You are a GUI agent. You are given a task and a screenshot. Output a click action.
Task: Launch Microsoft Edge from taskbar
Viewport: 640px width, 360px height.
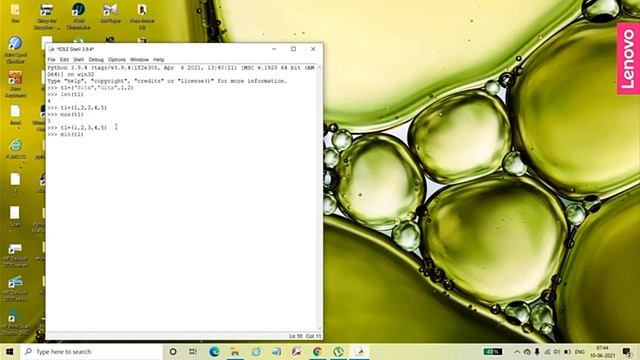point(214,351)
